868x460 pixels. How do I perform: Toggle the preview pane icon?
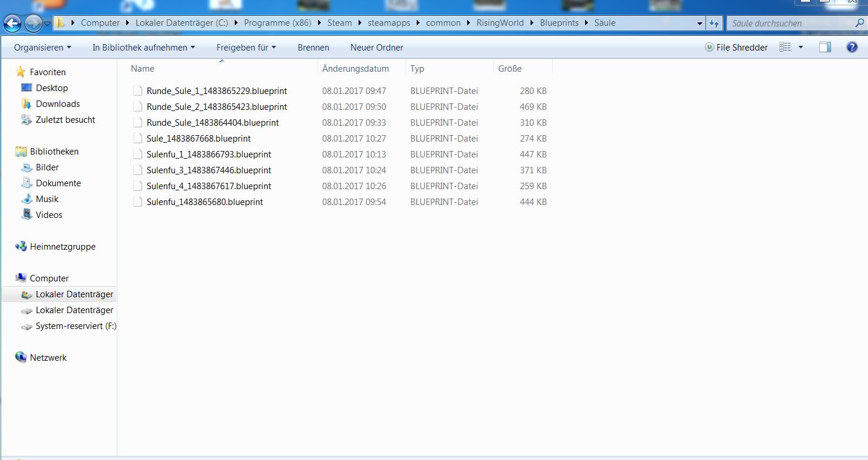point(825,48)
